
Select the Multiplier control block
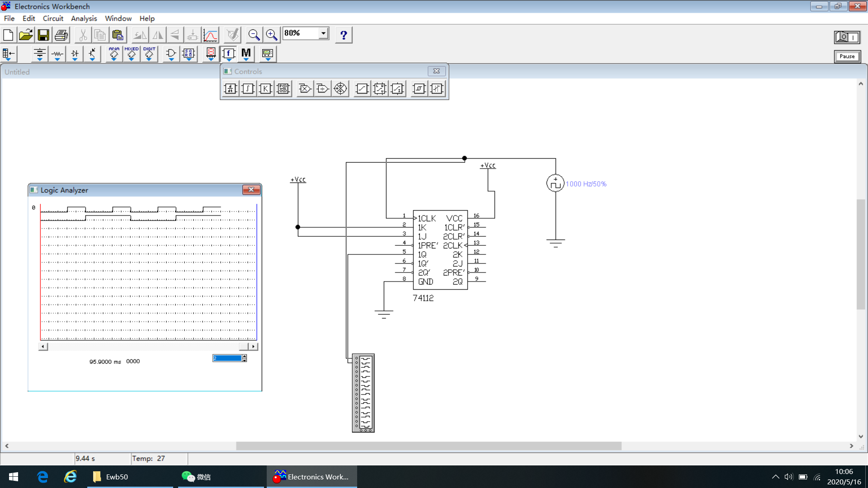(305, 89)
